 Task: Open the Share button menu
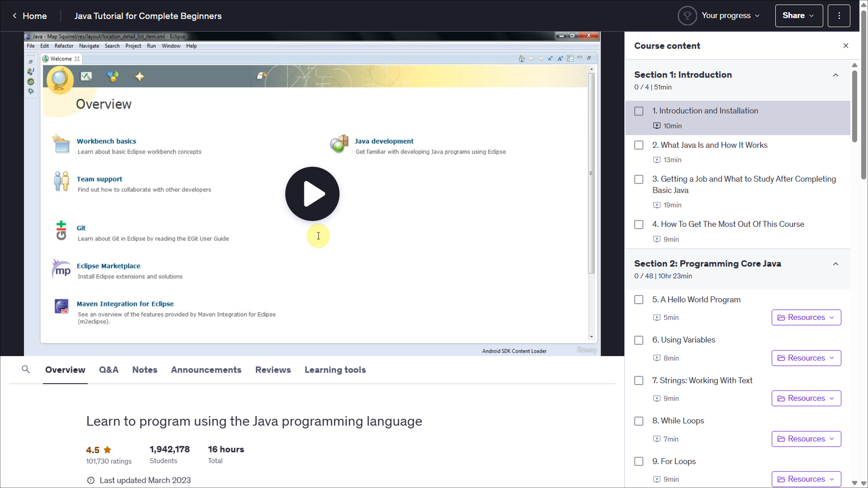click(798, 16)
